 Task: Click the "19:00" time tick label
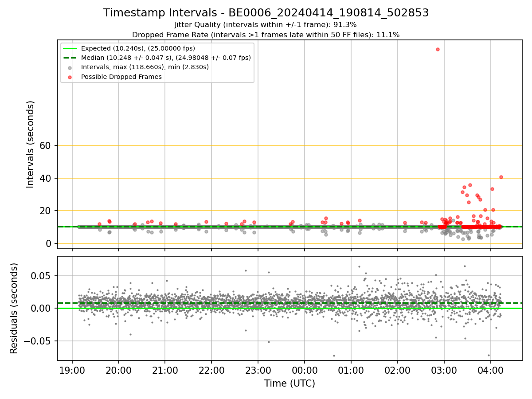72,370
